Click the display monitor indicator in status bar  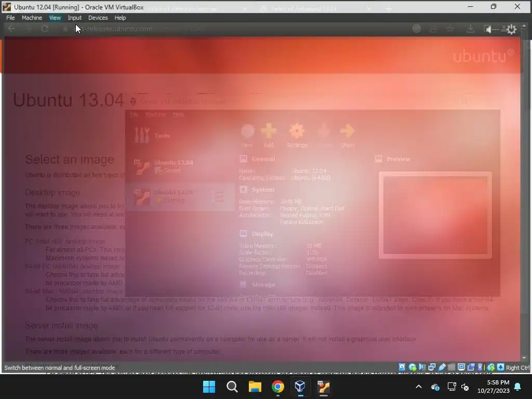(461, 367)
